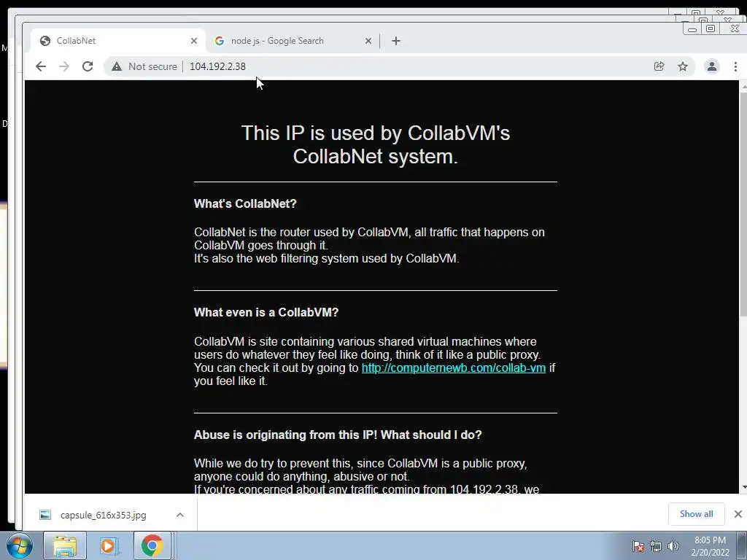Screen dimensions: 747x560
Task: Click the browser forward arrow
Action: [x=64, y=66]
